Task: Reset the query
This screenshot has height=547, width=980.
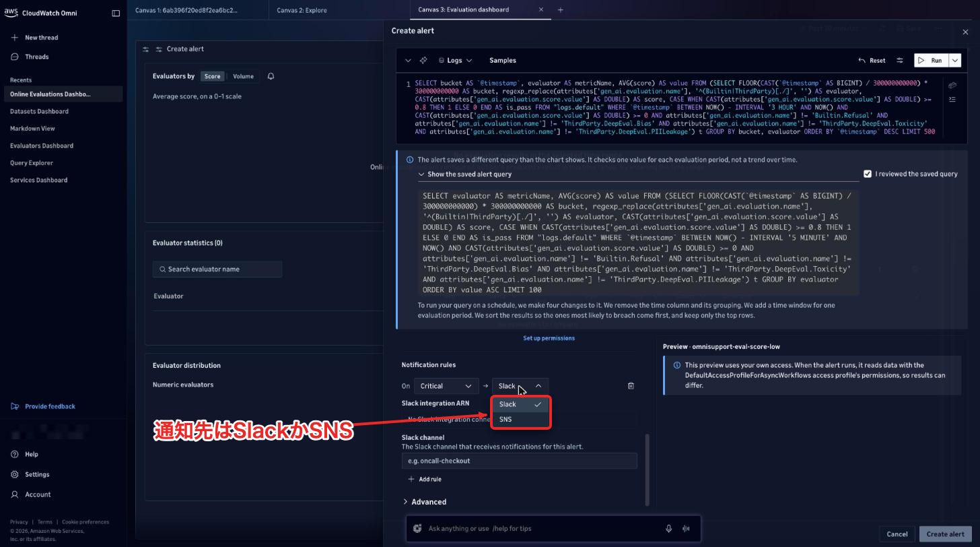Action: point(872,61)
